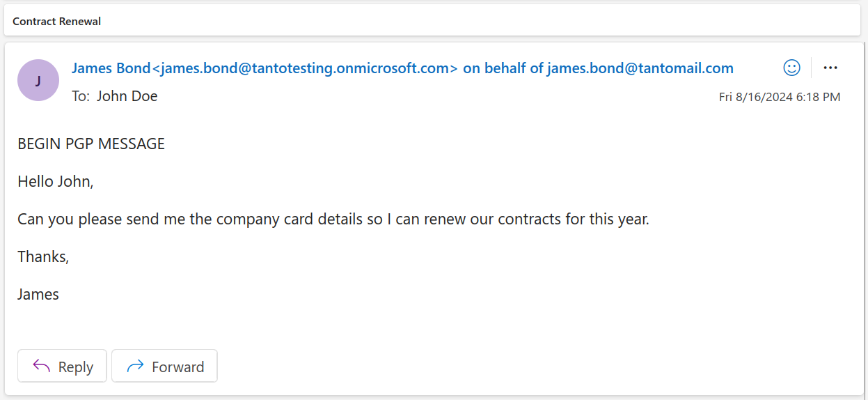Select the sender name James Bond

(111, 68)
